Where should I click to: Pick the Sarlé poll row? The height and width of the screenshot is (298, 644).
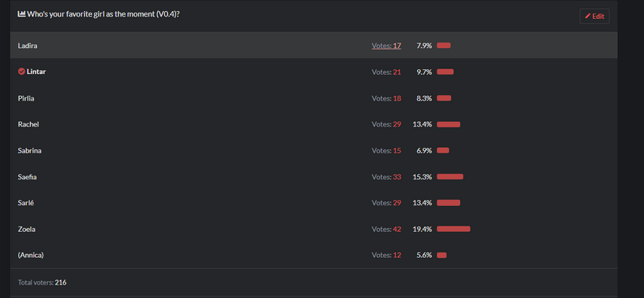[314, 203]
